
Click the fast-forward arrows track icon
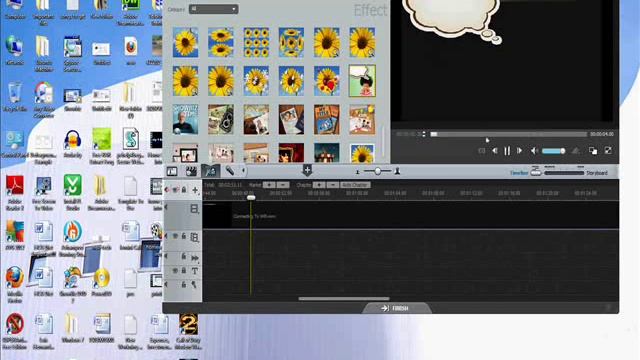pos(195,258)
